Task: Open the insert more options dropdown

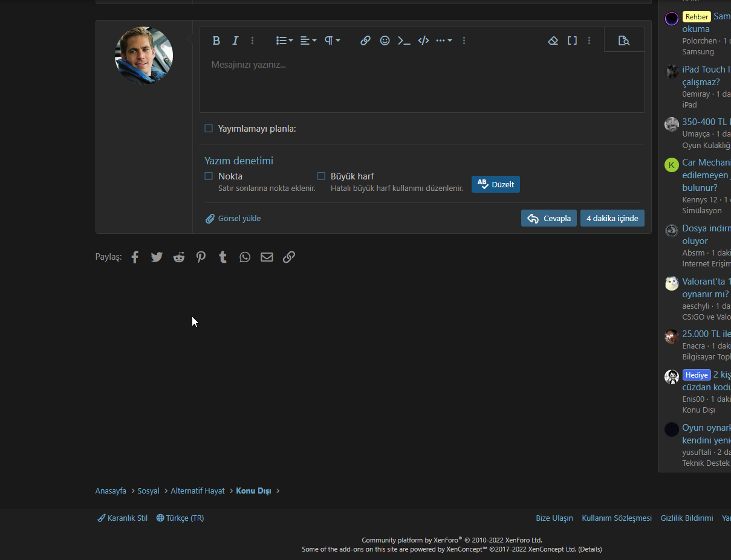Action: (444, 40)
